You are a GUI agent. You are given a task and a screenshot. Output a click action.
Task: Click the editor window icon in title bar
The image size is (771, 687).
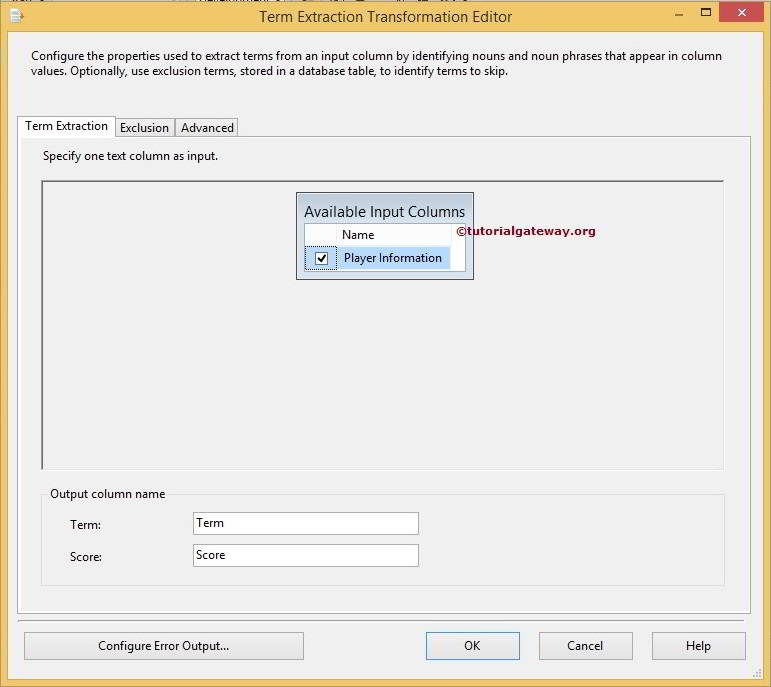click(17, 16)
